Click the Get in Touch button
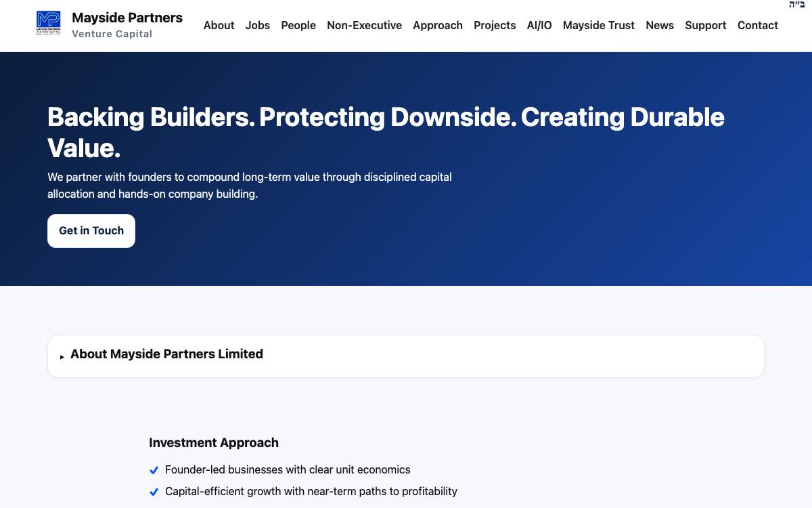This screenshot has width=812, height=508. [91, 231]
